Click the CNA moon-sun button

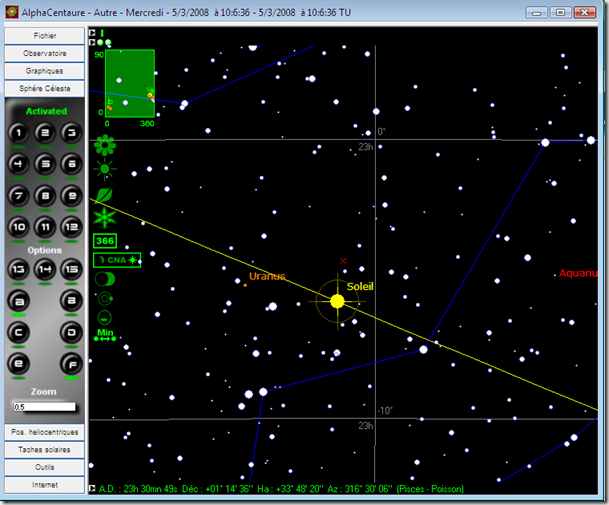(x=117, y=260)
